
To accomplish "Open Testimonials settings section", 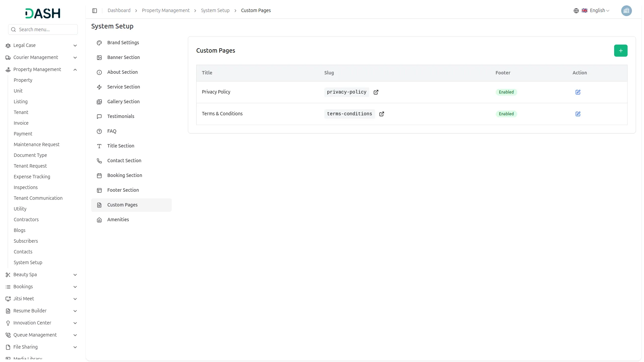I will [120, 116].
